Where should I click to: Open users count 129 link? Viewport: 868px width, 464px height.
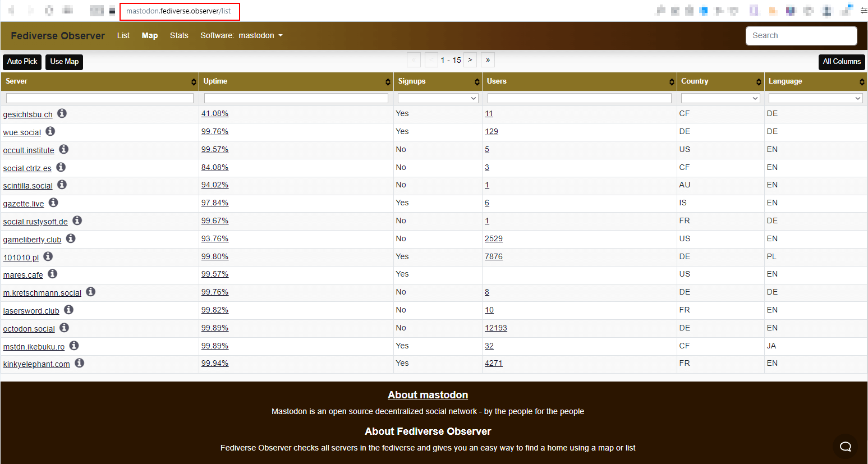(x=492, y=131)
